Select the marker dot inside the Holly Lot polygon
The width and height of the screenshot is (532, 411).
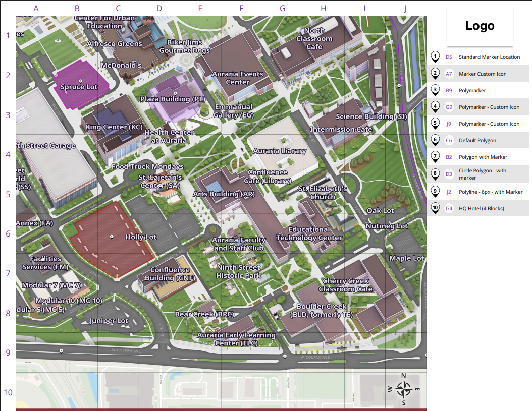pyautogui.click(x=112, y=237)
